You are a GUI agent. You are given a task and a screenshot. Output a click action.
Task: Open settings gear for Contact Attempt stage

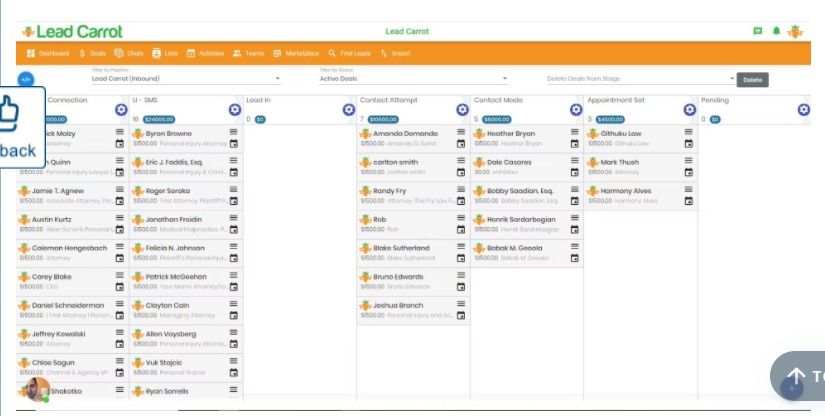(462, 109)
